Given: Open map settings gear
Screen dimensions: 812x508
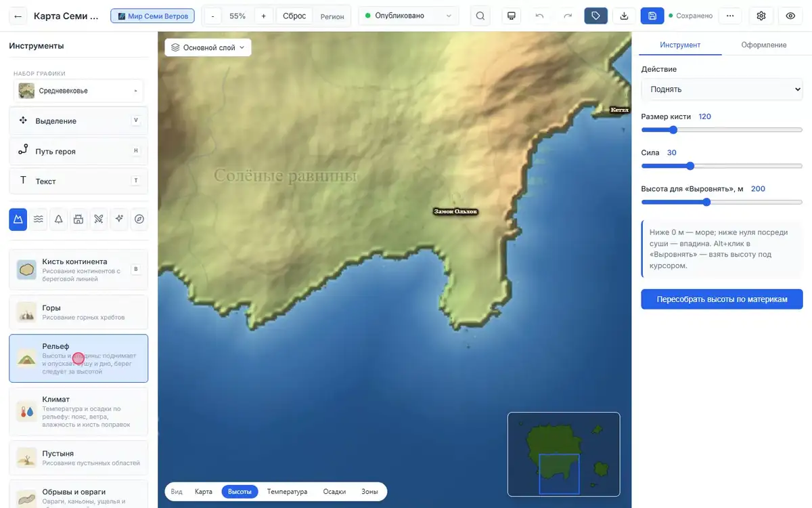Looking at the screenshot, I should pos(761,16).
